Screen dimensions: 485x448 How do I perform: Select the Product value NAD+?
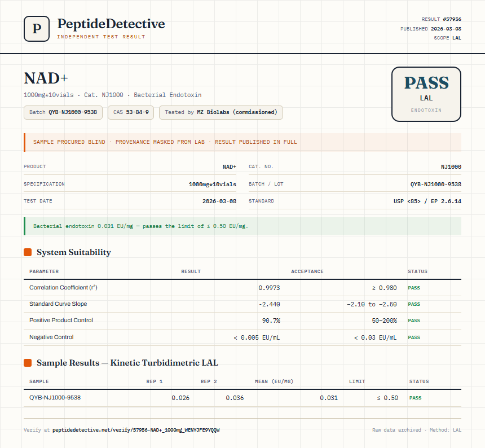229,167
